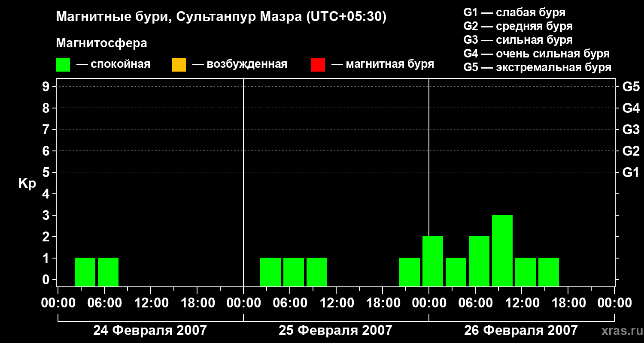Click the Kp 2 bar at 06:00 on 26 February
This screenshot has width=644, height=343.
click(479, 261)
